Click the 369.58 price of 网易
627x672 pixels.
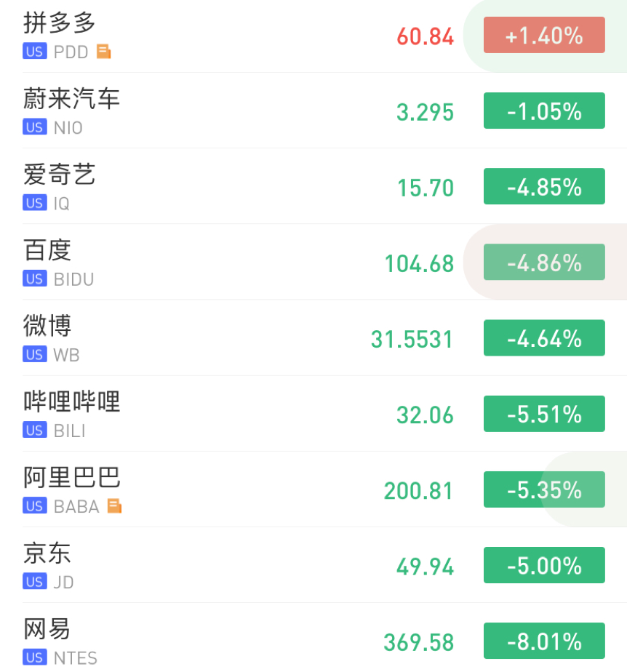tap(419, 642)
